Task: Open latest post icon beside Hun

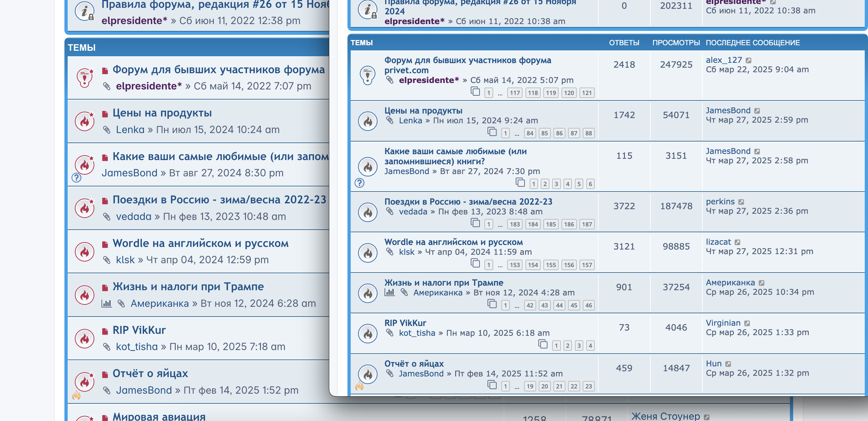Action: click(x=728, y=364)
